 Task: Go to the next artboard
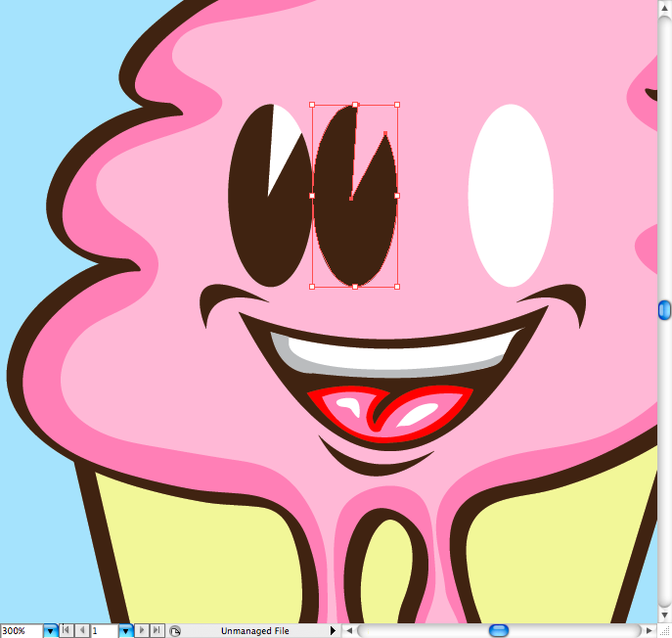tap(142, 631)
